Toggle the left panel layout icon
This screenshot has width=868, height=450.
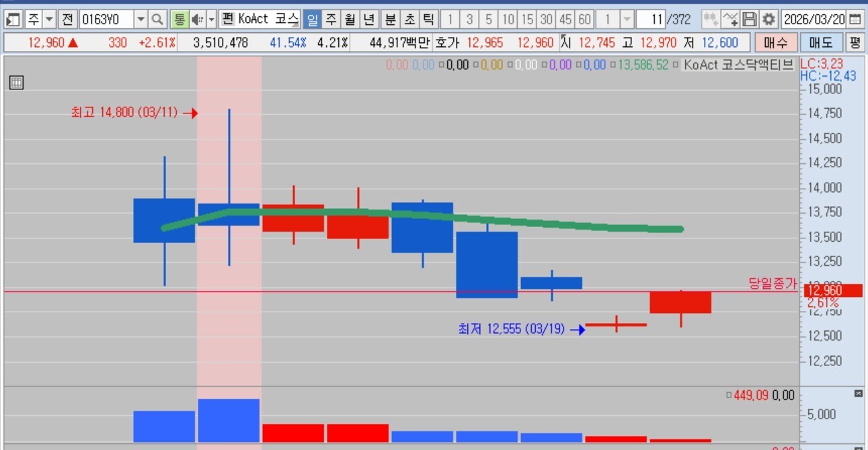pos(13,19)
